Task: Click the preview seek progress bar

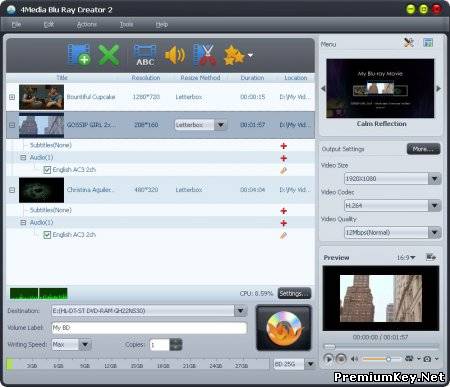Action: coord(381,346)
